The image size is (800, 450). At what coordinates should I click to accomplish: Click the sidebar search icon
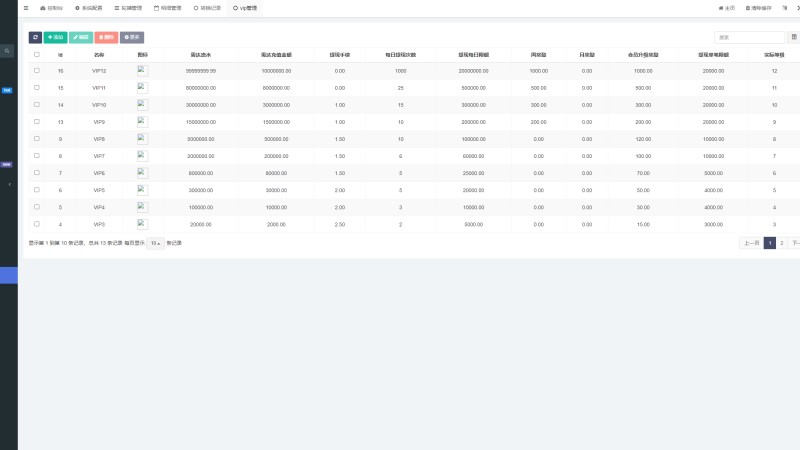(x=7, y=51)
